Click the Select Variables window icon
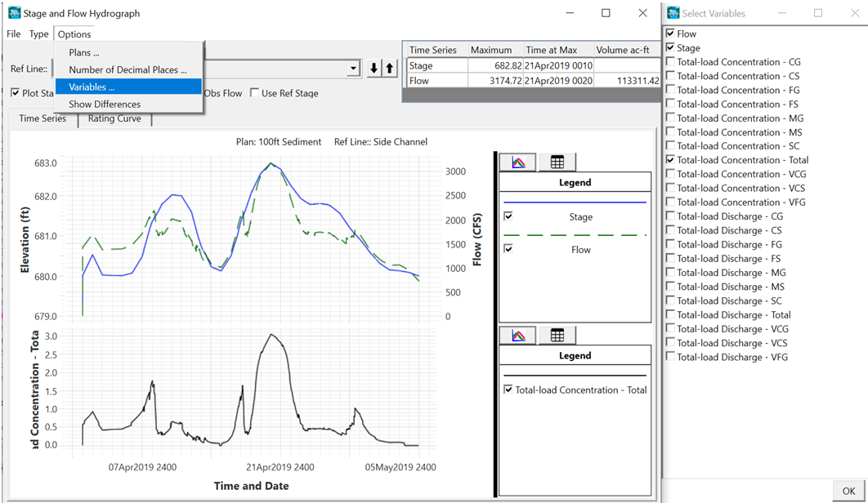This screenshot has height=503, width=868. [673, 13]
